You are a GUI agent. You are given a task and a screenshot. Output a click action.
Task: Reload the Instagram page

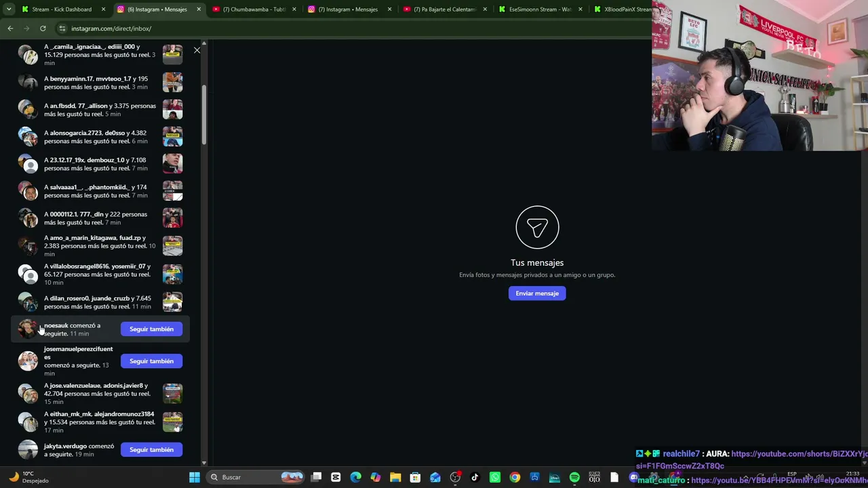click(x=43, y=28)
